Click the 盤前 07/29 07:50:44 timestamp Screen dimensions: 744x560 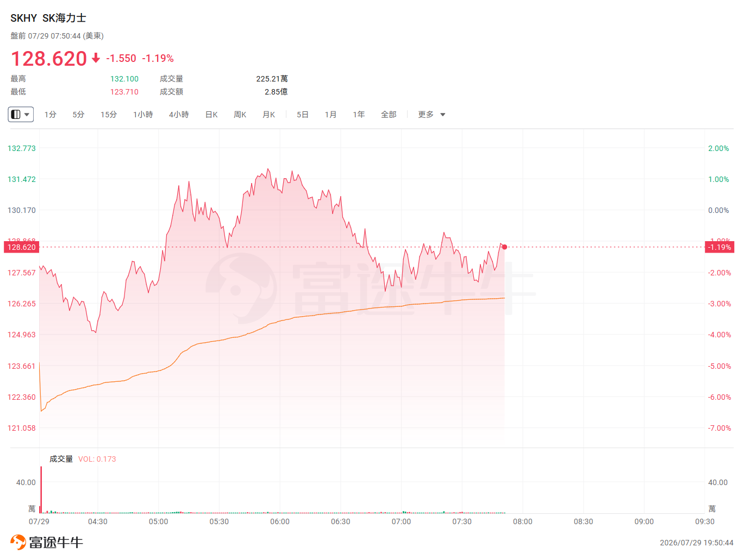(57, 36)
